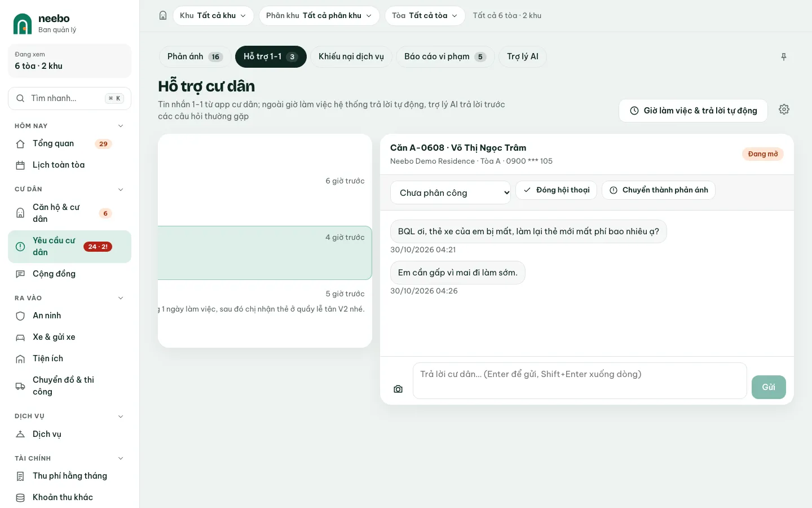This screenshot has width=812, height=508.
Task: Select the conversation from 5 giờ trước
Action: click(265, 309)
